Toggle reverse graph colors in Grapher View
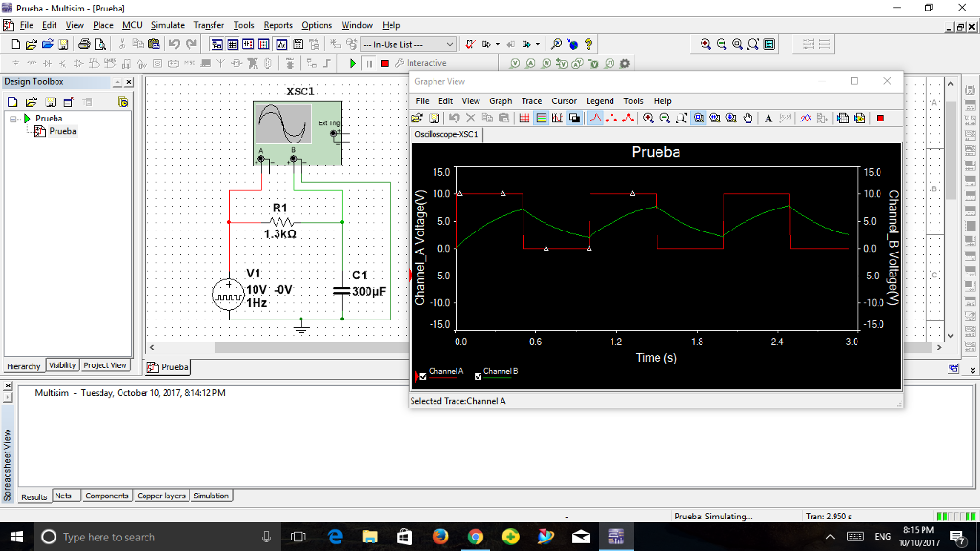 (573, 117)
